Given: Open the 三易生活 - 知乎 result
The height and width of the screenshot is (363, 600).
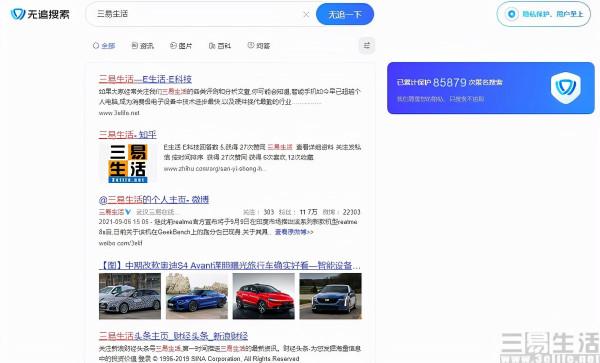Looking at the screenshot, I should 127,135.
